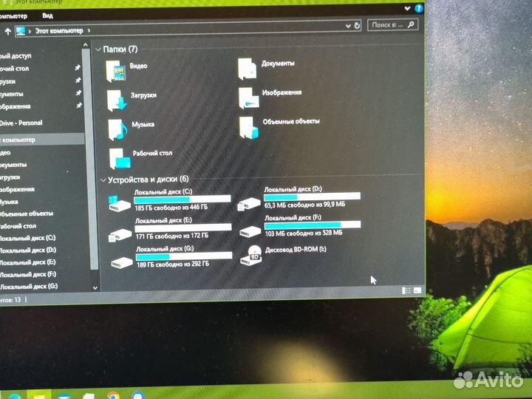Open the address bar history dropdown

[x=347, y=26]
